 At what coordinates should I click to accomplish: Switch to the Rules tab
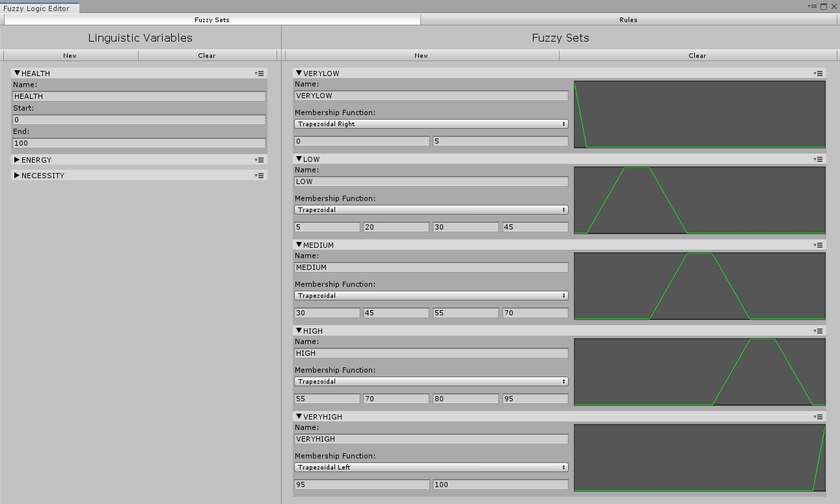628,20
